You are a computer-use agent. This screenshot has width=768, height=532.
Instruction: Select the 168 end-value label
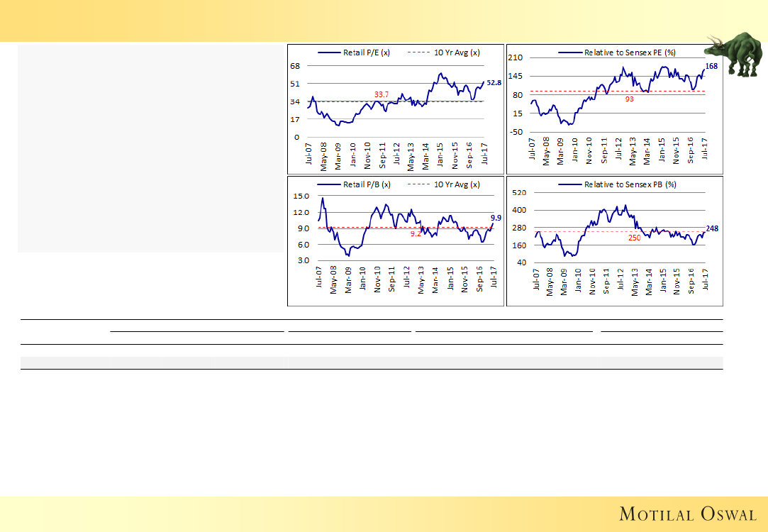coord(711,66)
